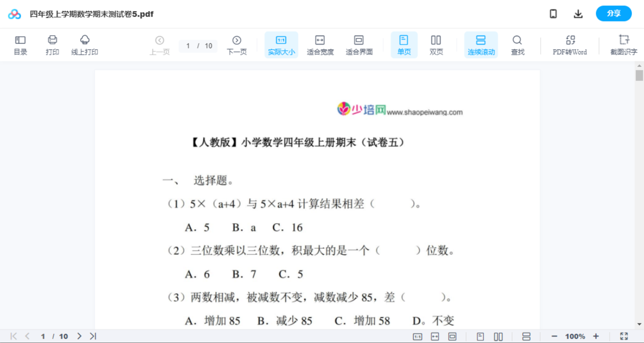The image size is (644, 343).
Task: Click the fullscreen icon in bottom bar
Action: click(x=624, y=336)
